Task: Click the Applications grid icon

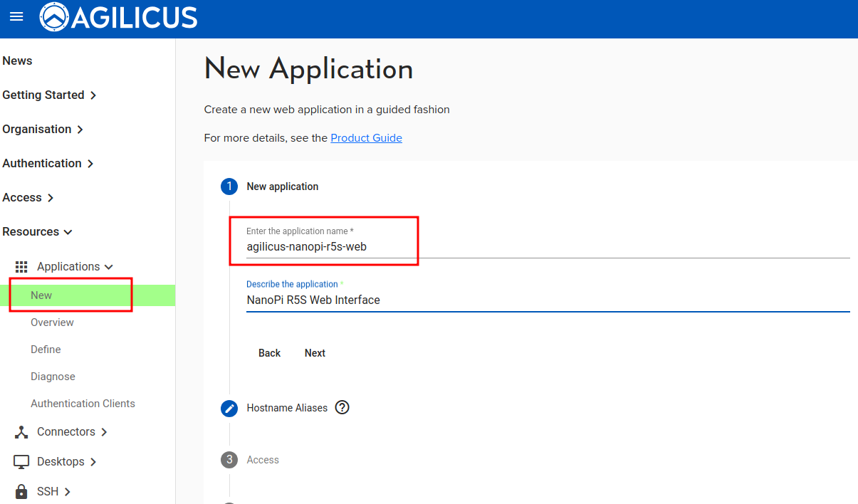Action: [x=21, y=267]
